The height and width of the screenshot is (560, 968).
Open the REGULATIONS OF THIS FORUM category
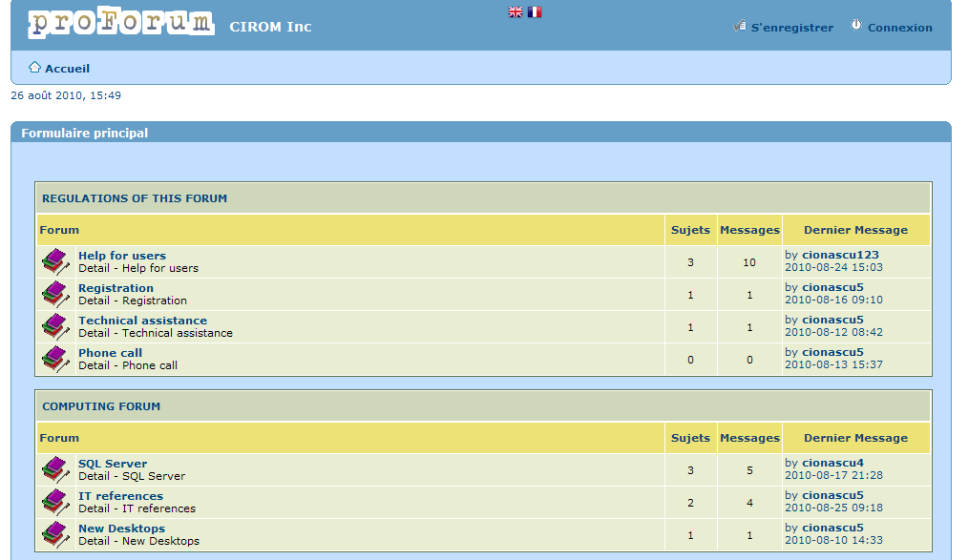[135, 198]
